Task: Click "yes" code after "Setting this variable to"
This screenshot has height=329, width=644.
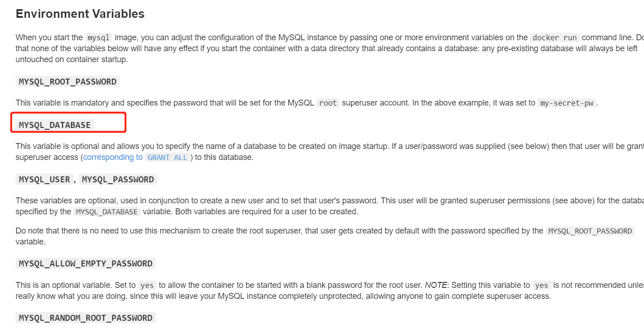Action: [541, 286]
